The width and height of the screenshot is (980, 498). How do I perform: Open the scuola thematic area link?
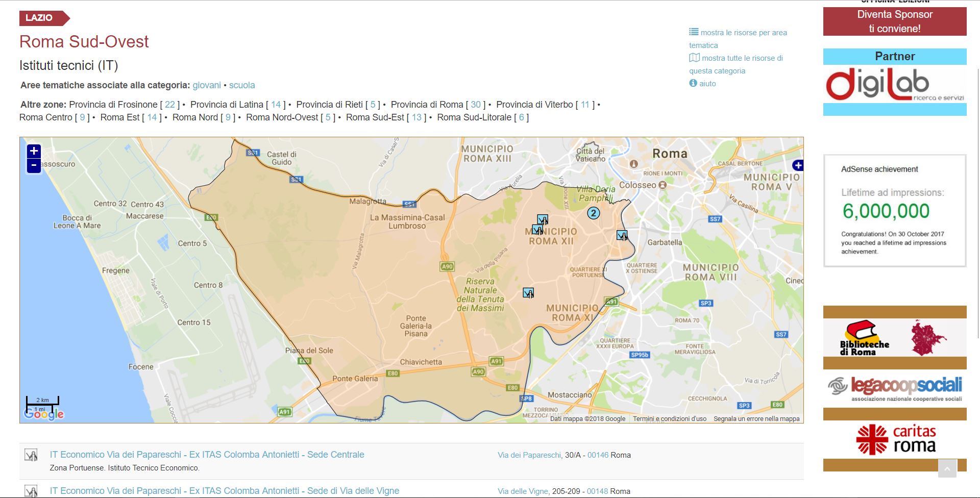coord(242,85)
